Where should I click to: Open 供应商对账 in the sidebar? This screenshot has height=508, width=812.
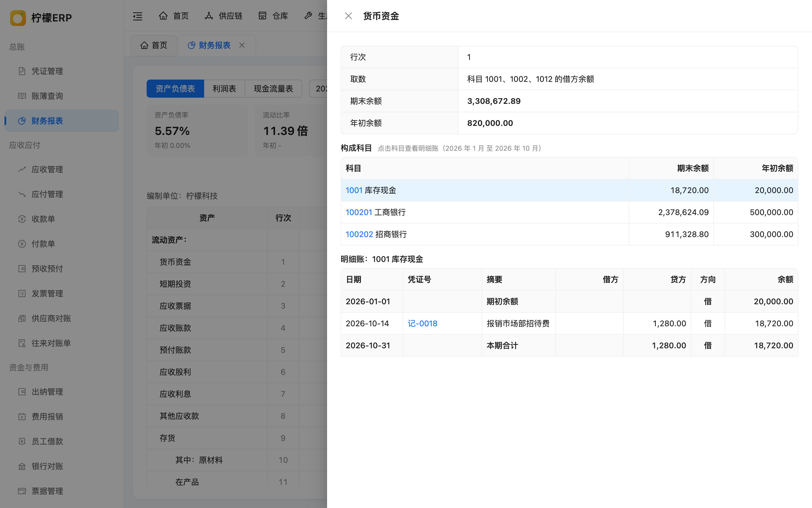point(62,319)
